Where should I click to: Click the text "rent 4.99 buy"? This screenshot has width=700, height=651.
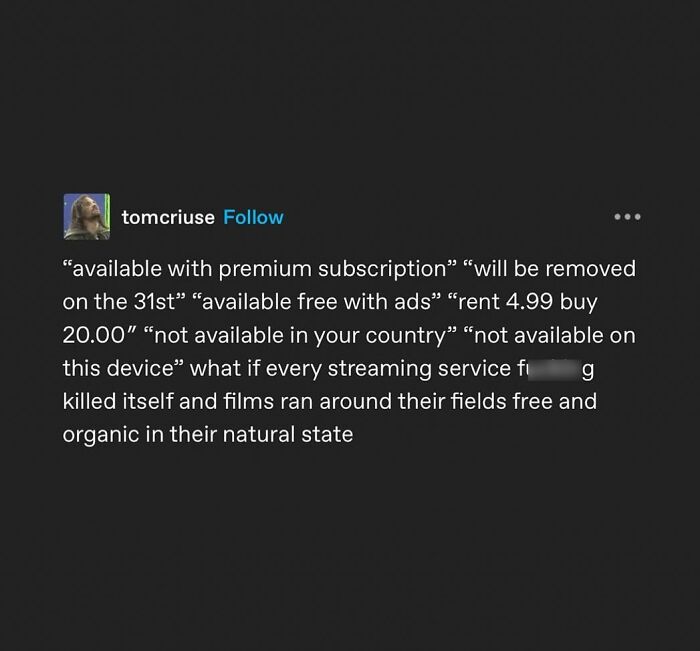pyautogui.click(x=528, y=302)
